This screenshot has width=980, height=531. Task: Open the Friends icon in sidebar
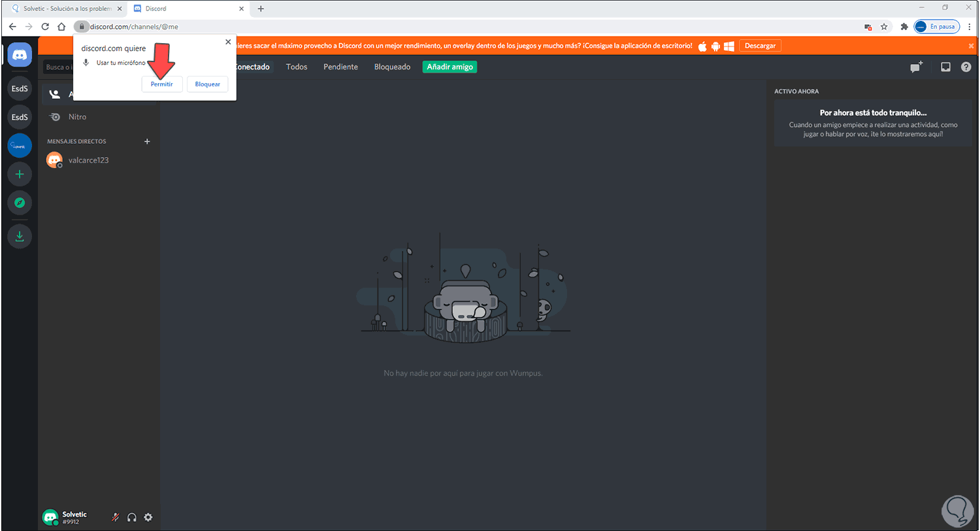pyautogui.click(x=55, y=94)
